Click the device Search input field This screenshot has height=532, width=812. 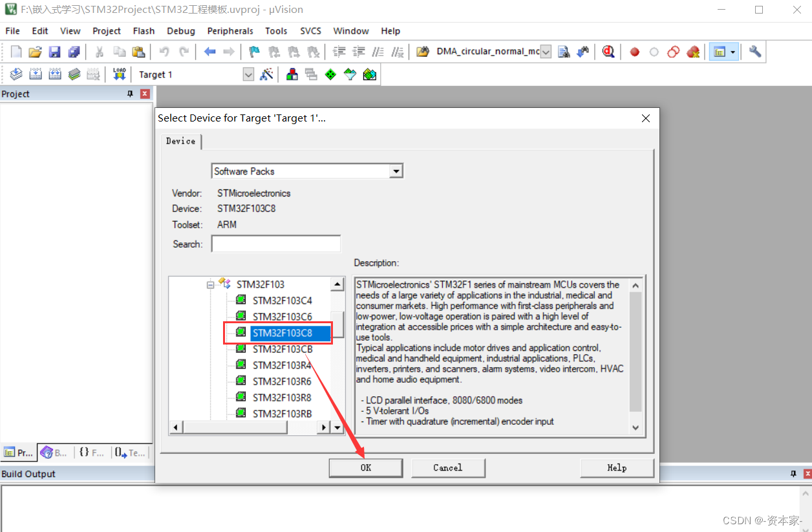pyautogui.click(x=276, y=244)
